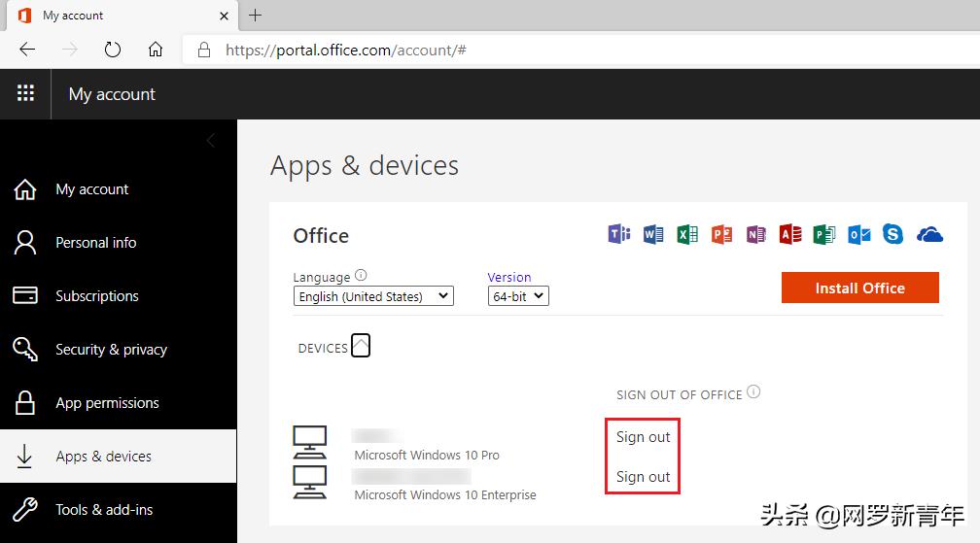Click the Word app icon
980x543 pixels.
click(653, 234)
